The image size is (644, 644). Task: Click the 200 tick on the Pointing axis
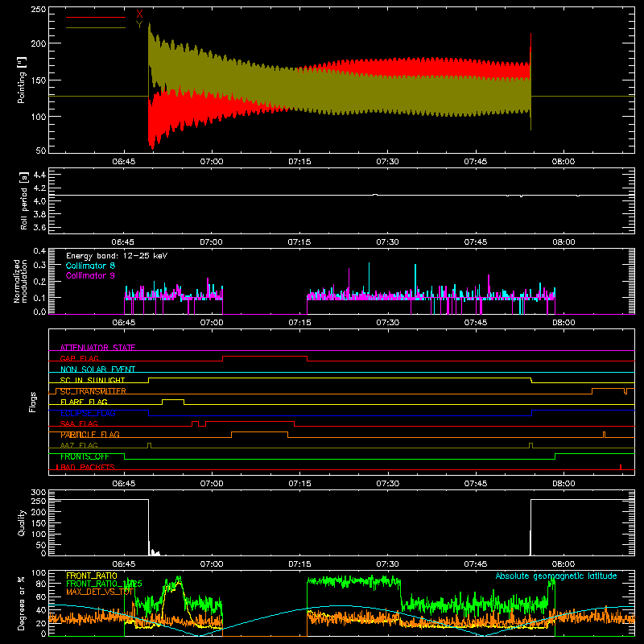tap(38, 43)
